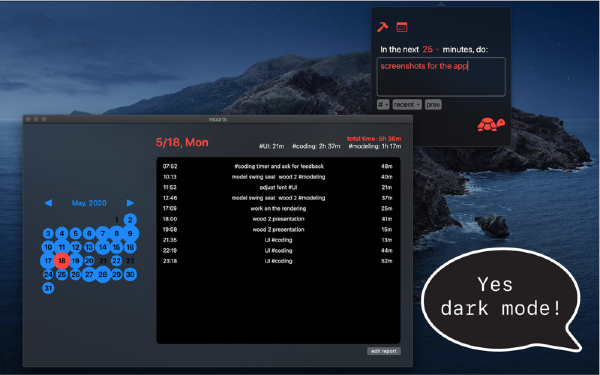The height and width of the screenshot is (375, 600).
Task: Select May 1 on the calendar
Action: pos(116,220)
